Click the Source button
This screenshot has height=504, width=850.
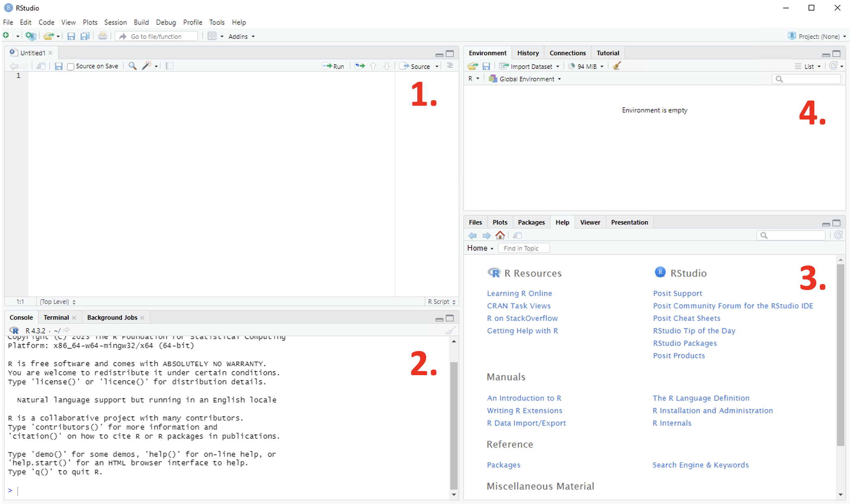[415, 66]
